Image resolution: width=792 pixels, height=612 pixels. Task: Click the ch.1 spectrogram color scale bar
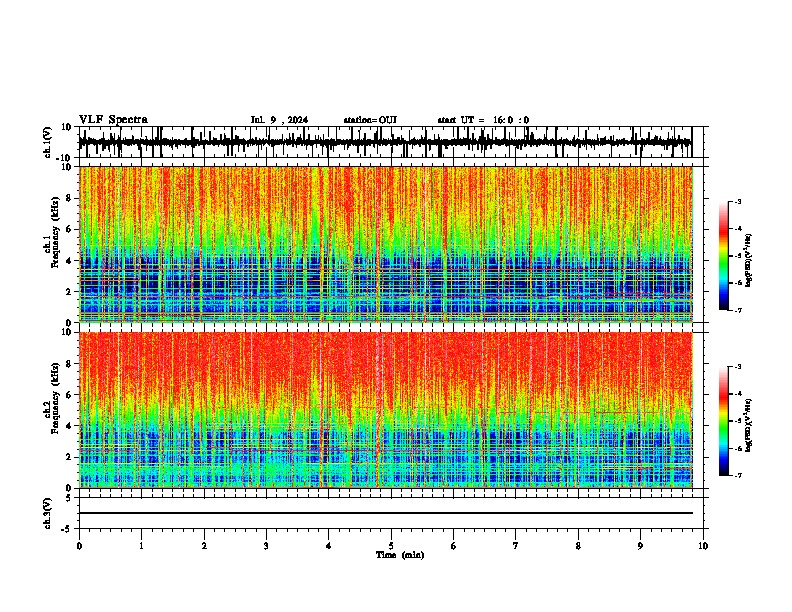[x=724, y=256]
